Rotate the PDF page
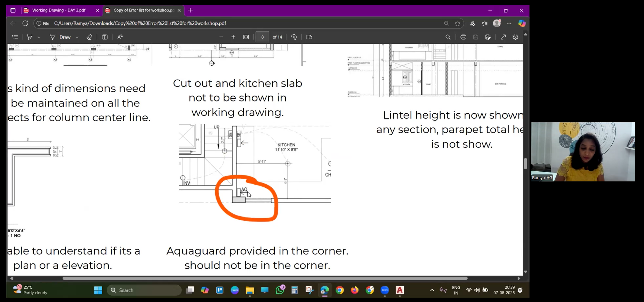Viewport: 644px width, 302px height. click(294, 37)
